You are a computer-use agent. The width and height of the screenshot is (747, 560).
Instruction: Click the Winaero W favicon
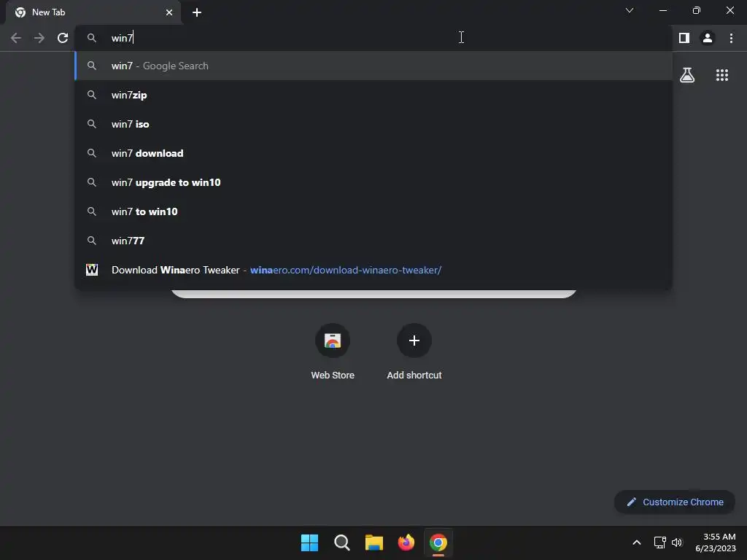(92, 270)
